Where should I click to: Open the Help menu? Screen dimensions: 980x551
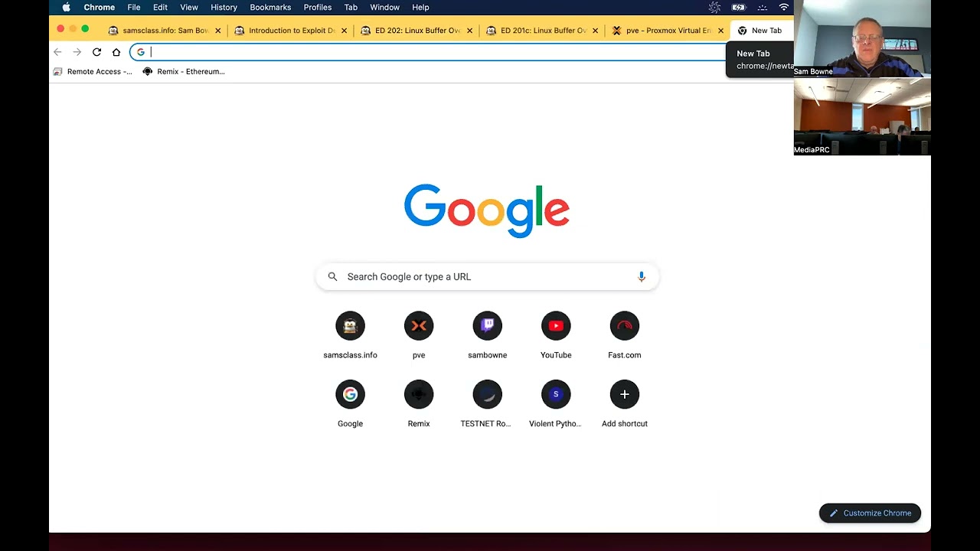[420, 7]
